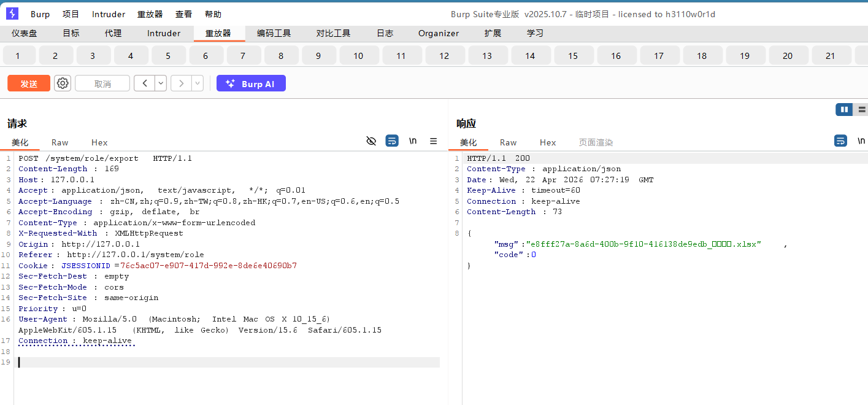Select side-by-side split layout icon

click(x=844, y=110)
